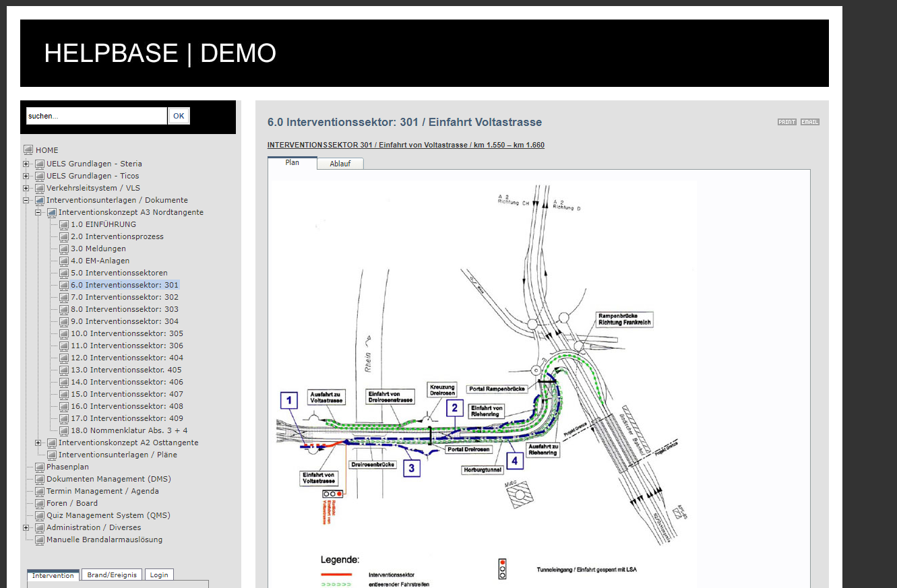
Task: Expand Interventionskonzept A2 Osttangente node
Action: (38, 443)
